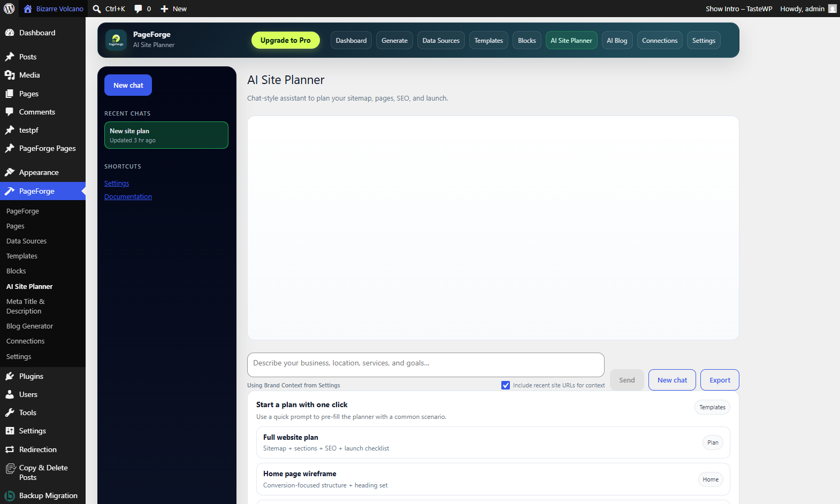This screenshot has height=504, width=840.
Task: Select the Full website plan quick prompt
Action: click(493, 442)
